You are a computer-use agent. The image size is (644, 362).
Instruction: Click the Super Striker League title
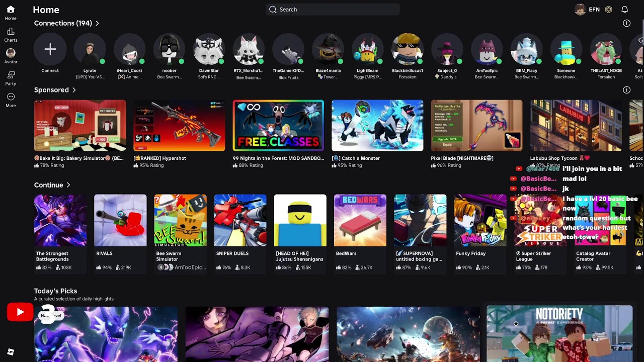[x=534, y=256]
